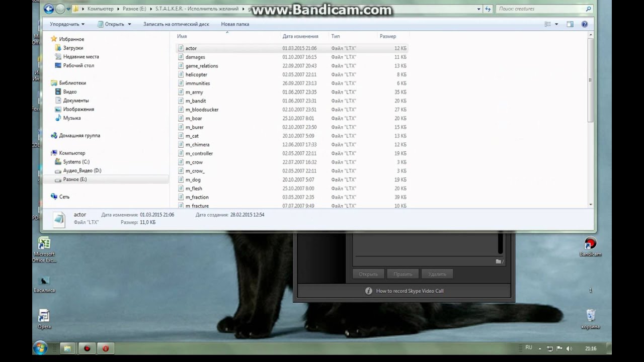This screenshot has height=362, width=644.
Task: Select the m_fraction file
Action: [197, 197]
